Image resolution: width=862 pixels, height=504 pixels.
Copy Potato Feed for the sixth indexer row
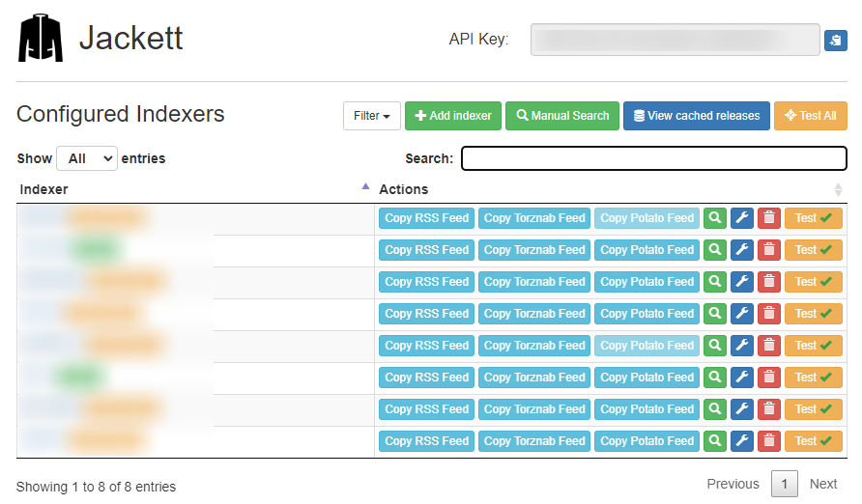647,378
